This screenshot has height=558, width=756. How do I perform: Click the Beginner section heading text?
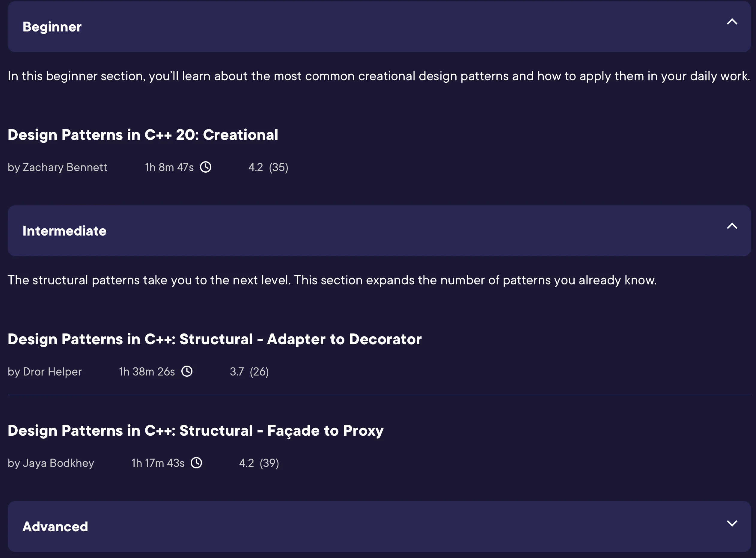[52, 27]
